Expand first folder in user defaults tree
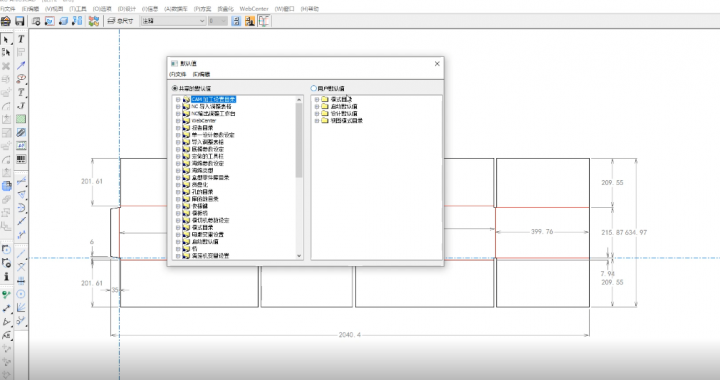This screenshot has width=720, height=380. pyautogui.click(x=316, y=100)
